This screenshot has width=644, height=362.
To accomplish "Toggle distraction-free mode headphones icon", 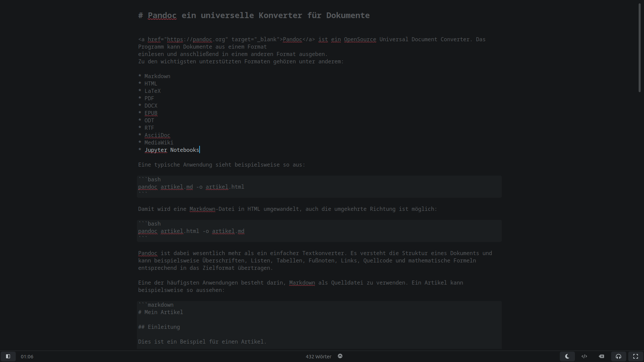I will pos(619,356).
